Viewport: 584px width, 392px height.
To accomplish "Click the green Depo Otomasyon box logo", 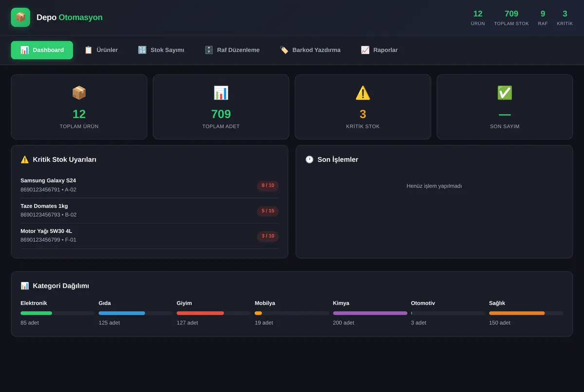I will [20, 18].
